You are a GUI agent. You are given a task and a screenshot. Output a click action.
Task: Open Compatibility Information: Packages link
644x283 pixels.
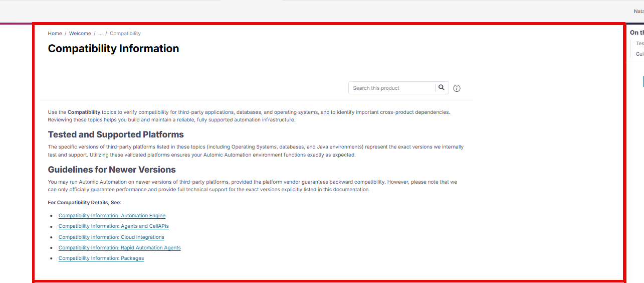(101, 258)
